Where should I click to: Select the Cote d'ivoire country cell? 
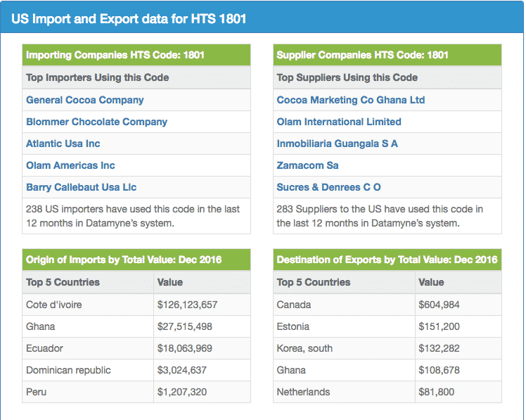(x=88, y=305)
